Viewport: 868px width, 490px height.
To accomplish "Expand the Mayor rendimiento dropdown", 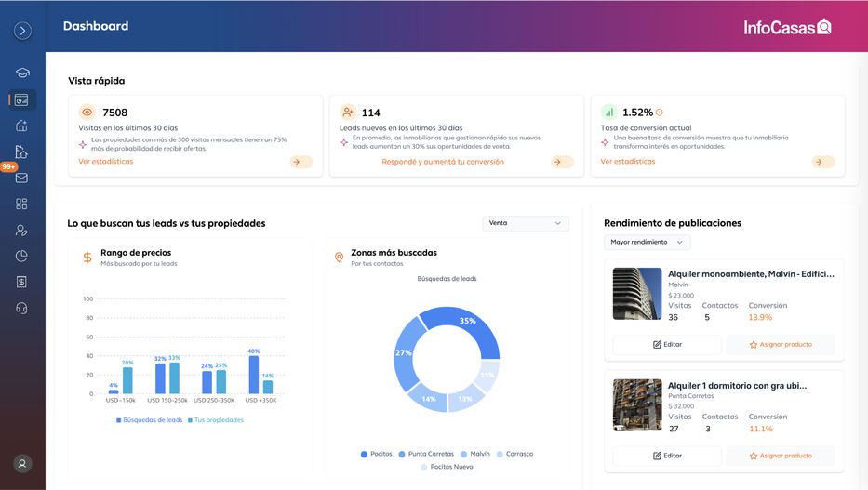I will [x=647, y=243].
